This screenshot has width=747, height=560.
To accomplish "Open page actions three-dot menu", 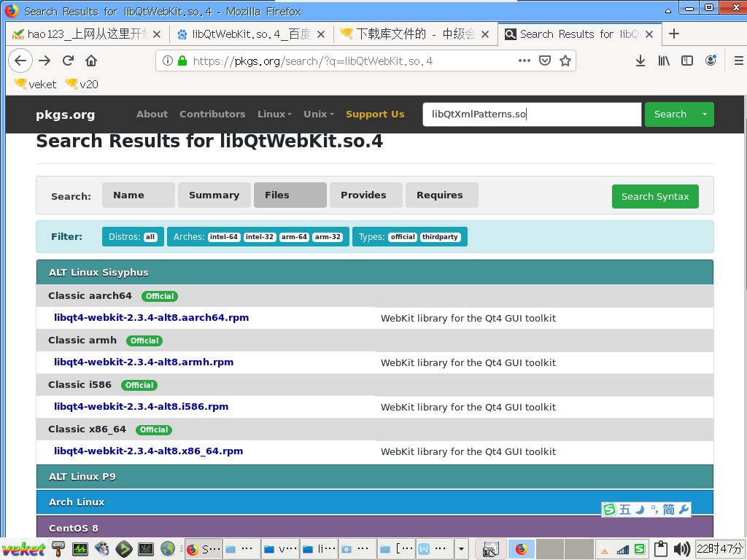I will pyautogui.click(x=524, y=61).
